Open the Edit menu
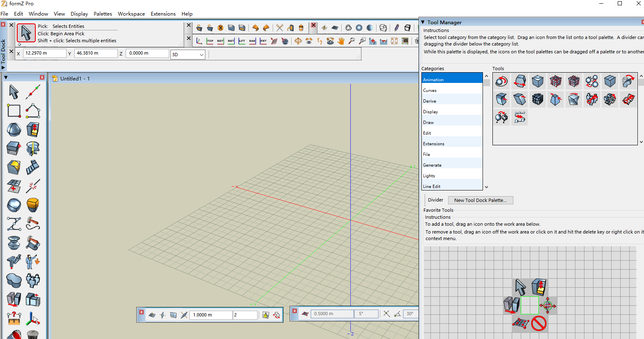Viewport: 644px width, 339px height. point(18,14)
